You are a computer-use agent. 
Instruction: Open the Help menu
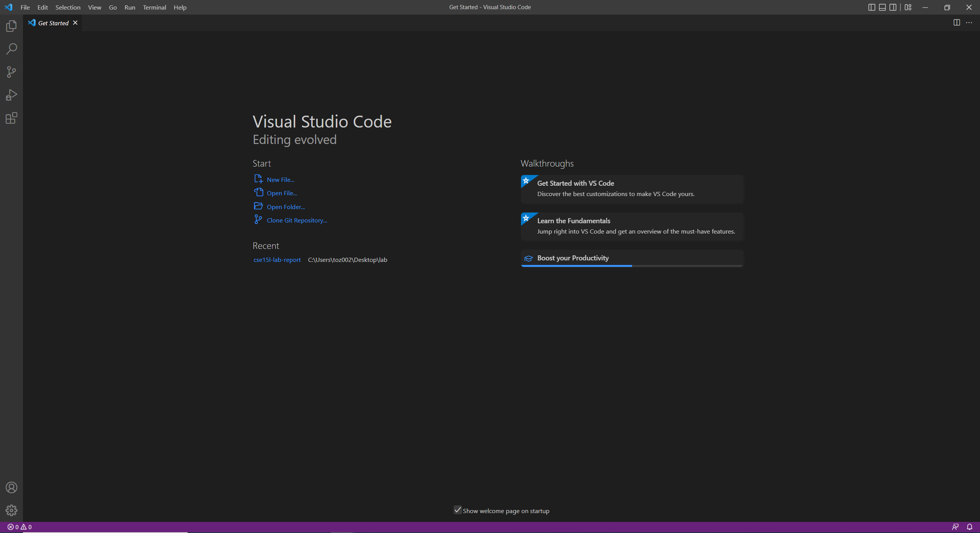tap(180, 7)
